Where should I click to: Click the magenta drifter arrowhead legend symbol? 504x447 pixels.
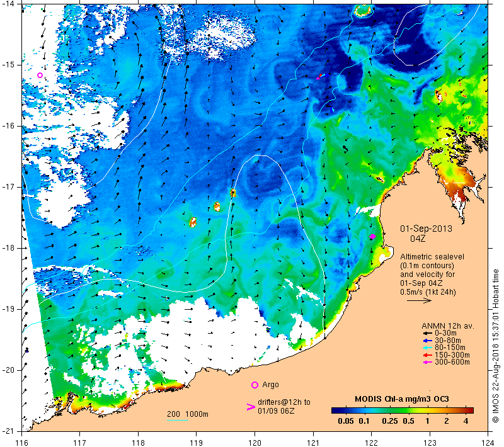click(x=251, y=407)
